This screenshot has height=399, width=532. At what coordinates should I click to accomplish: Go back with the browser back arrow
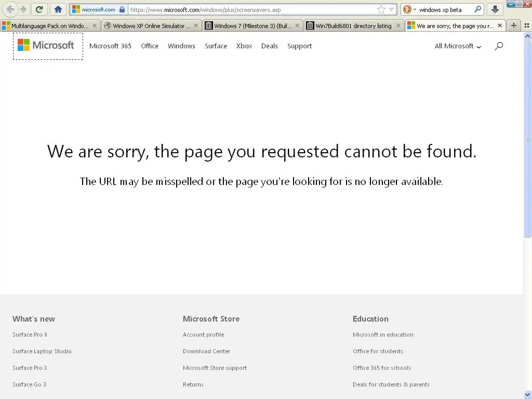[x=10, y=9]
